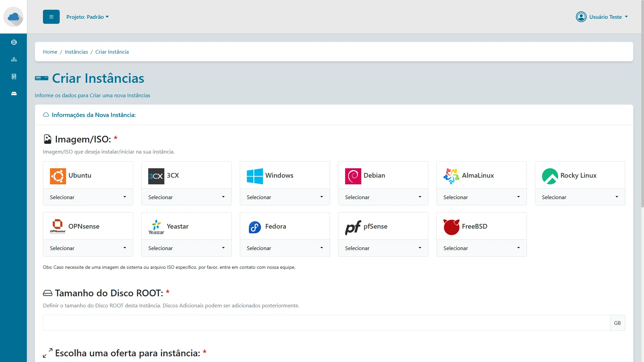Open the instances chip icon in sidebar
This screenshot has height=362, width=644.
click(x=14, y=42)
